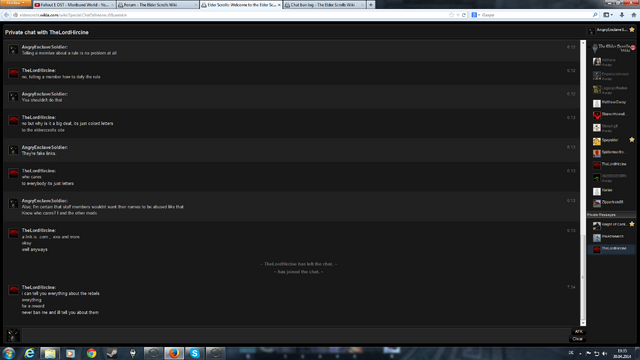Click the 'has left the chat' notice

pos(299,264)
